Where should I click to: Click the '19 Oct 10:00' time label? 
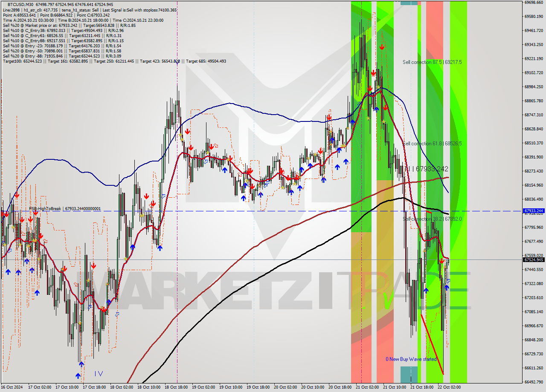[x=231, y=387]
